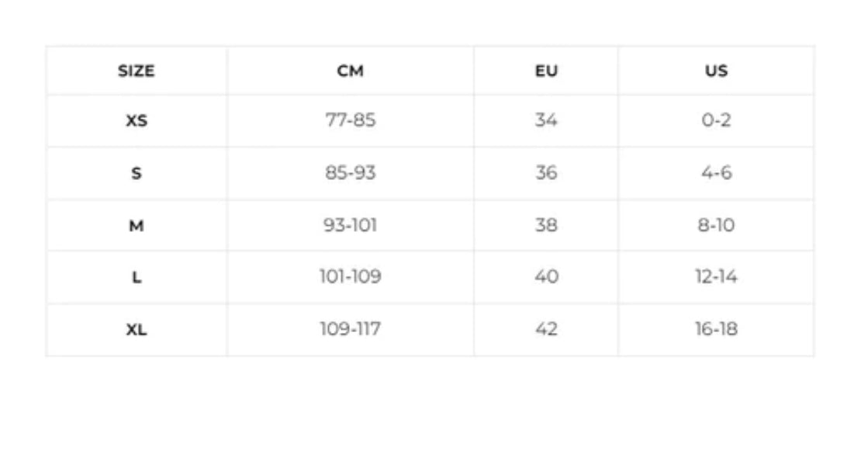Click EU size 42 cell
The height and width of the screenshot is (454, 868).
click(x=546, y=330)
